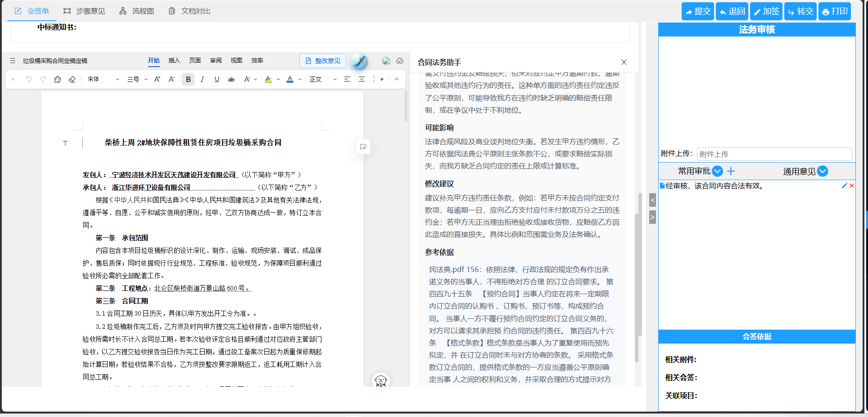Add a common approval with the plus icon

(731, 171)
